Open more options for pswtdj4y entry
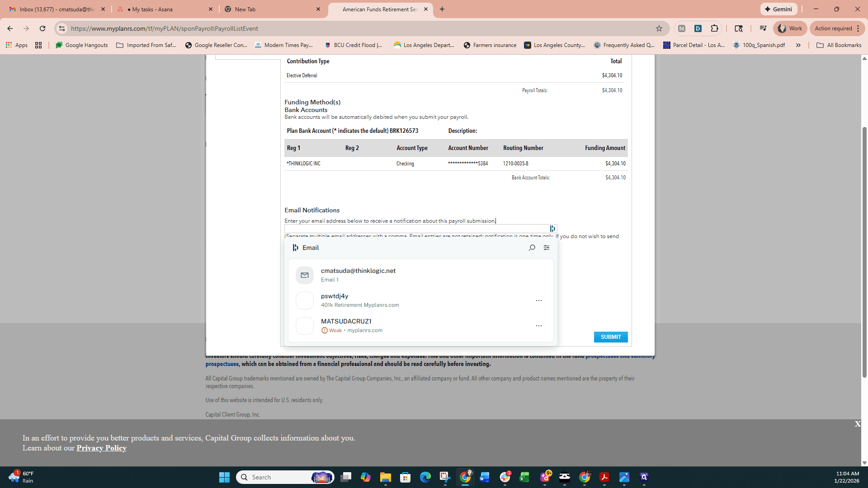This screenshot has width=868, height=488. click(x=539, y=300)
